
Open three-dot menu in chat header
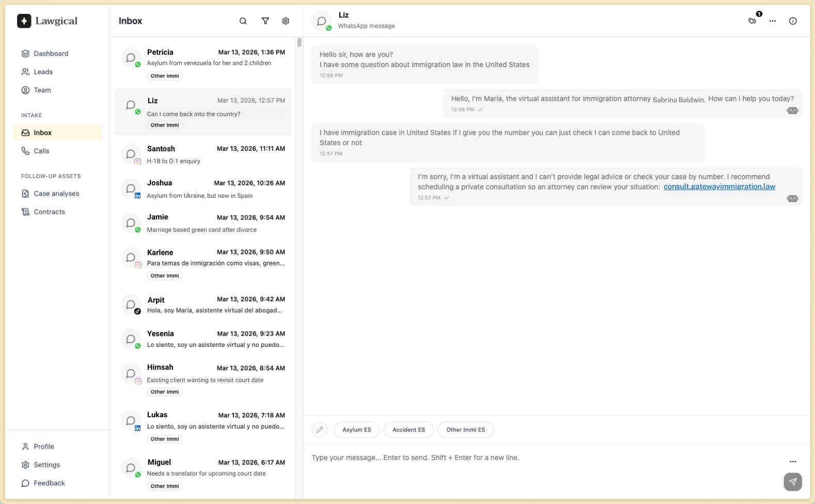pos(773,21)
